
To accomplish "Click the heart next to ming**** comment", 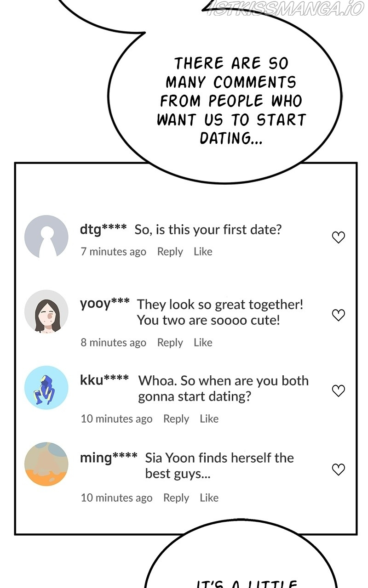I will (x=339, y=469).
